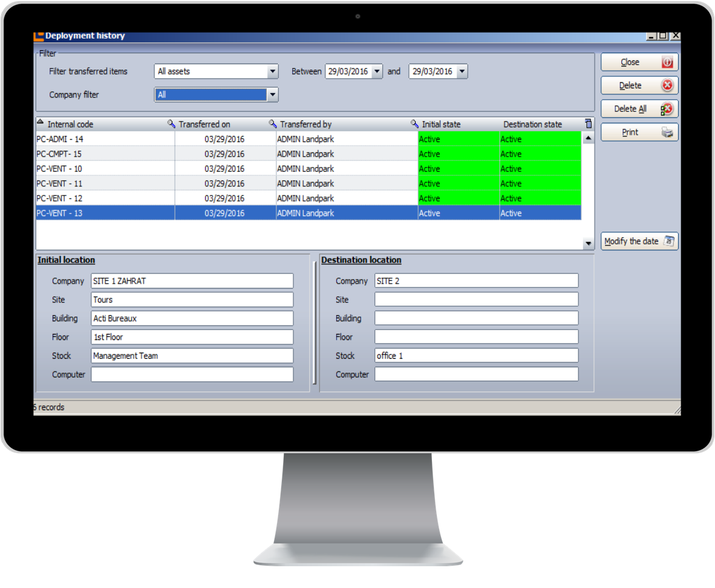Select the PC-CMPT- 15 row
The height and width of the screenshot is (588, 715).
point(309,154)
